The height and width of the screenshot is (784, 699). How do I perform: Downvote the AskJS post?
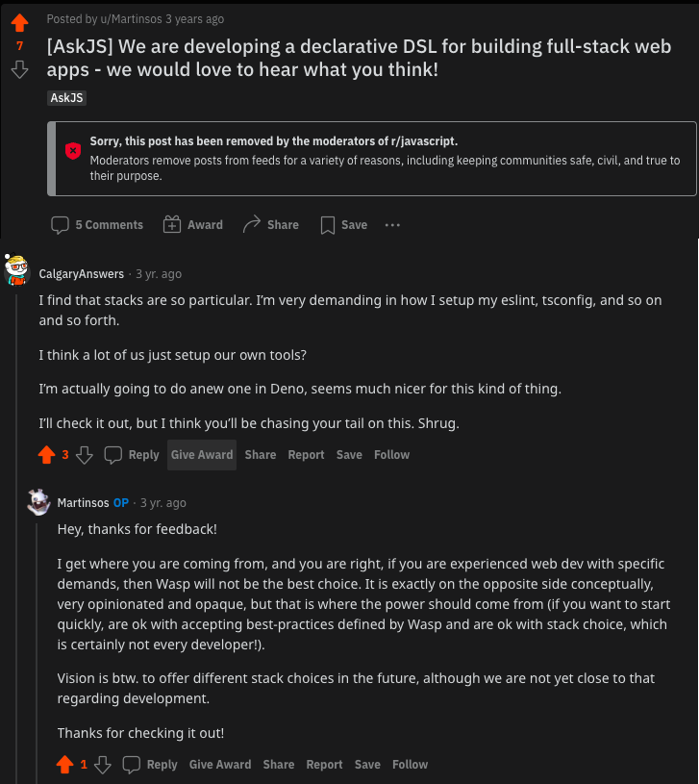tap(20, 69)
